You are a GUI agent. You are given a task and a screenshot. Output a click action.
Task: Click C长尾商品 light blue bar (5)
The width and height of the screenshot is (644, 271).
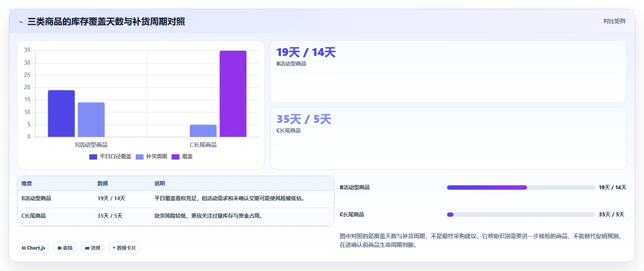click(x=203, y=131)
